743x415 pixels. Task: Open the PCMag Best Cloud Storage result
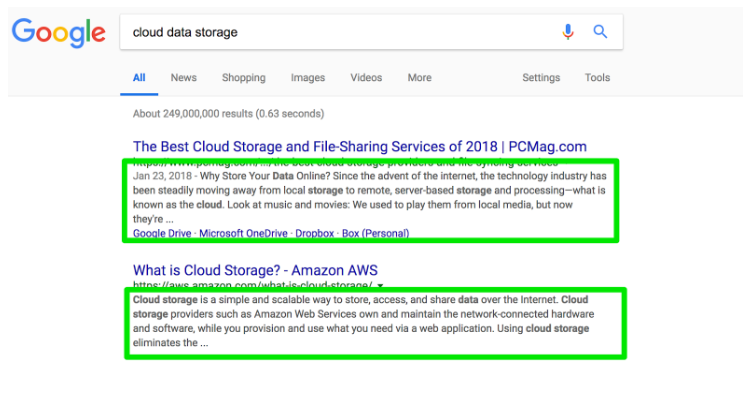point(360,146)
